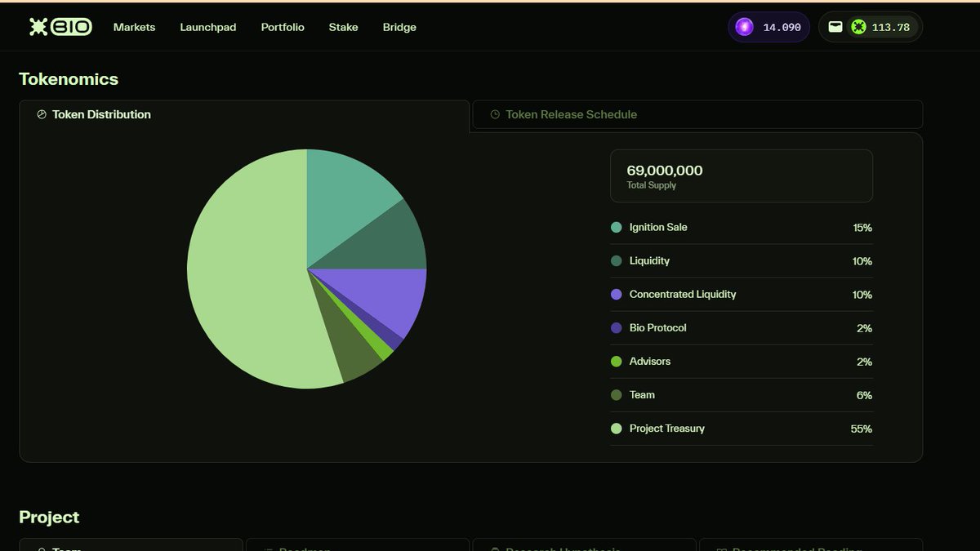
Task: Click the purple points icon beside 14.090
Action: (744, 27)
